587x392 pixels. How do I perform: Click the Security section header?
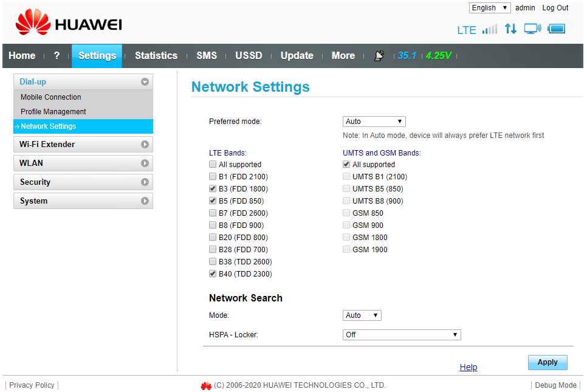[x=83, y=182]
